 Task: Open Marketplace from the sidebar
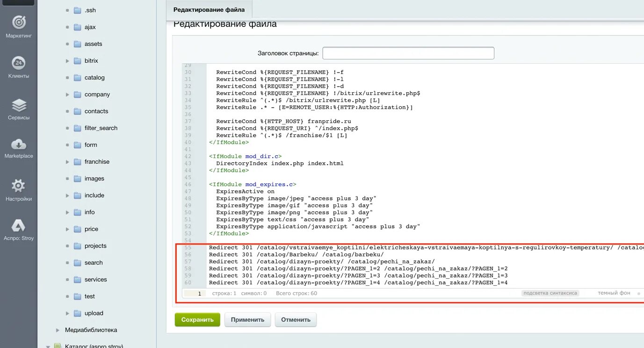click(x=19, y=148)
